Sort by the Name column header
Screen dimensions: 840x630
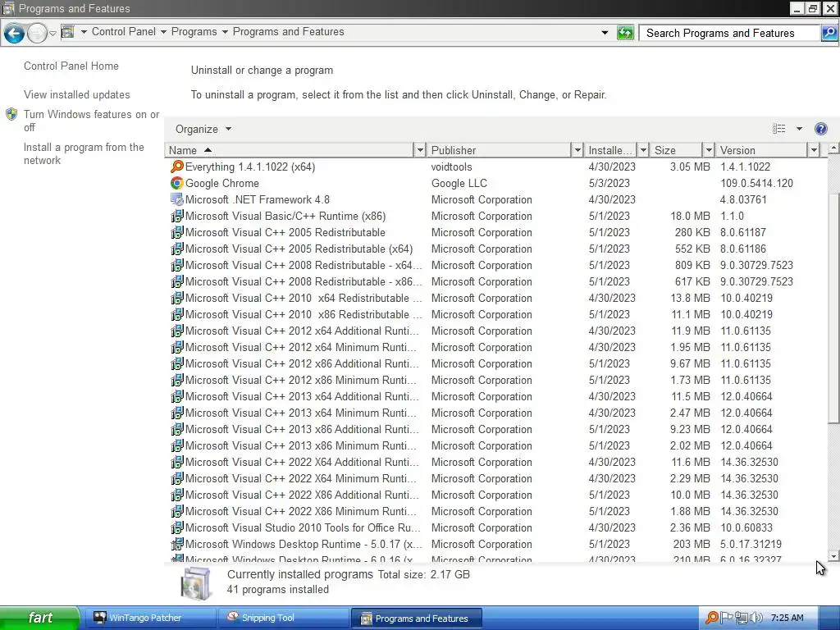(x=290, y=151)
